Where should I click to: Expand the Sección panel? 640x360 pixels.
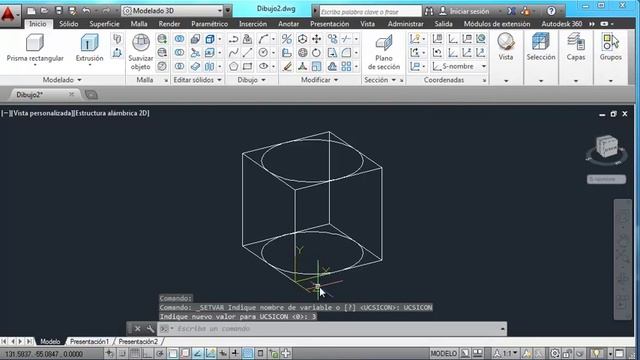394,80
